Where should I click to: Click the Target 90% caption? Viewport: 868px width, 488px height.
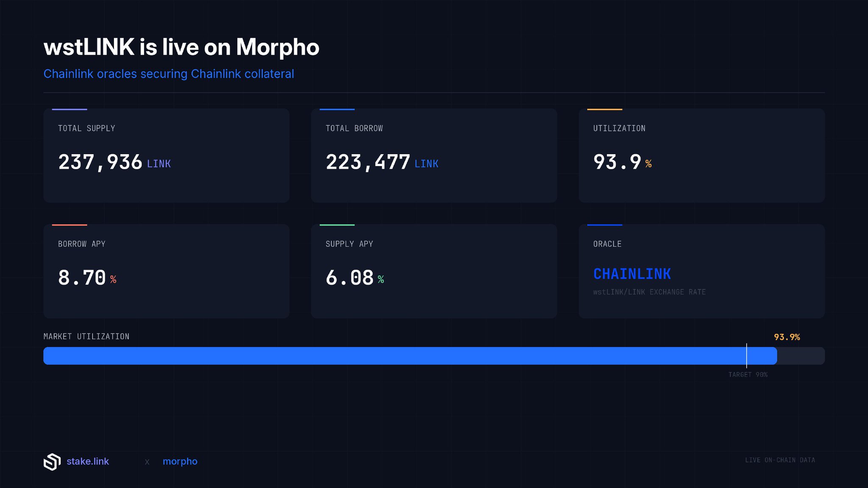[748, 375]
